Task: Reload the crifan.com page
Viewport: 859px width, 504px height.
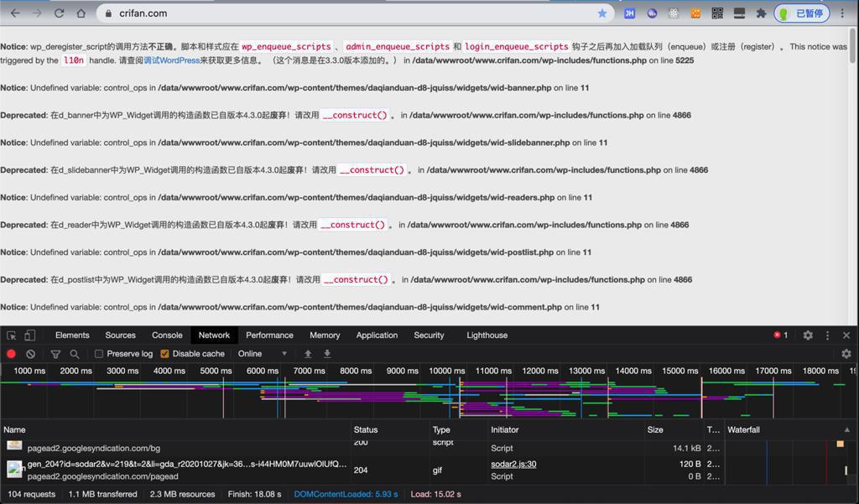Action: tap(60, 13)
